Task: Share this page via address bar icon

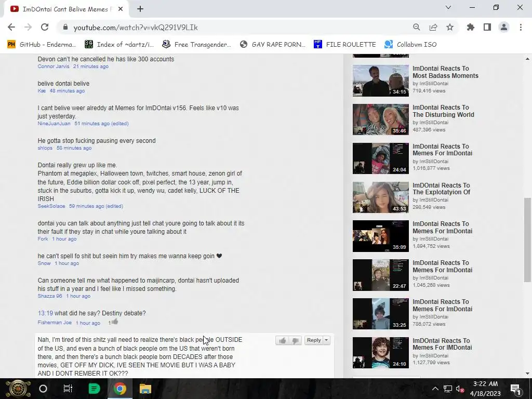Action: pos(433,27)
